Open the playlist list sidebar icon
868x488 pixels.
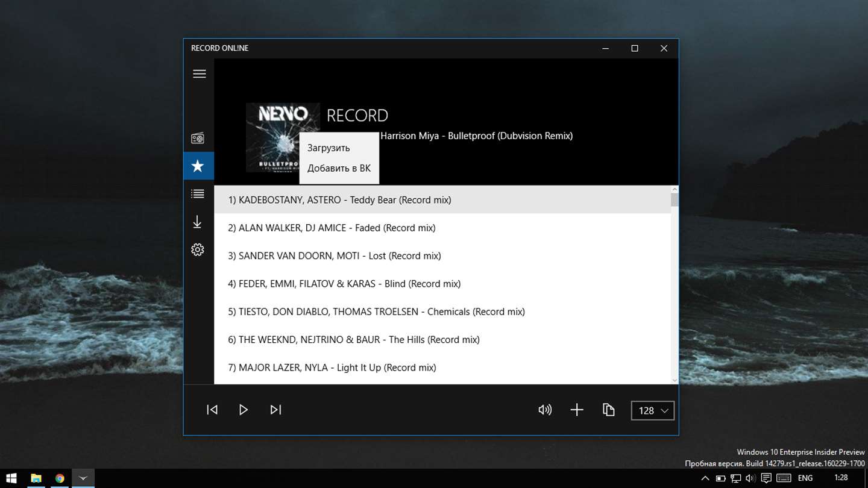197,194
